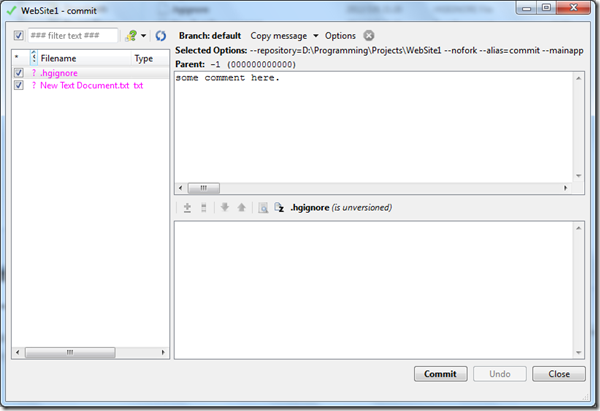
Task: Select the New Text Document.txt row
Action: tap(90, 85)
